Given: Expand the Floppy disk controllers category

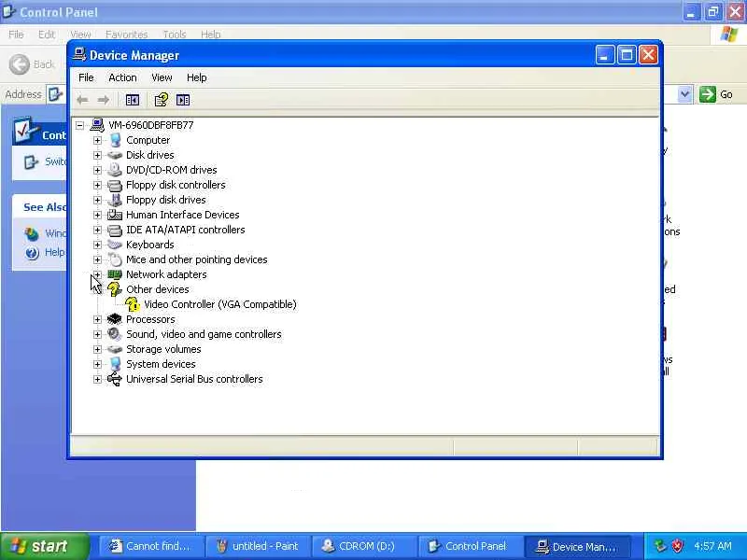Looking at the screenshot, I should coord(97,185).
